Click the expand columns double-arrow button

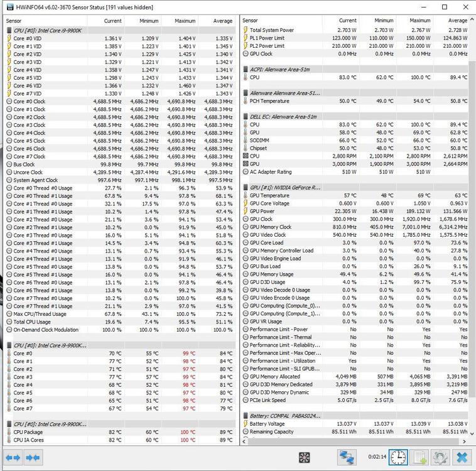(x=13, y=457)
